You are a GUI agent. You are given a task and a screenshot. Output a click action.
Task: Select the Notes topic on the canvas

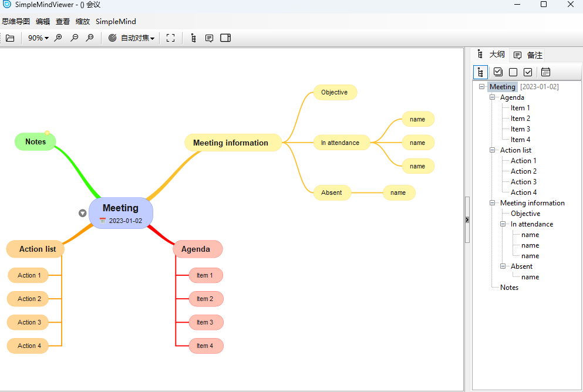coord(35,141)
